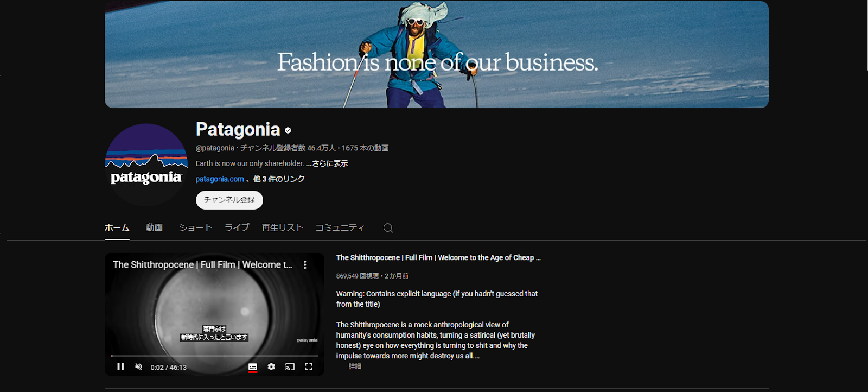Viewport: 868px width, 392px height.
Task: Click the video title overlay in player
Action: 202,265
